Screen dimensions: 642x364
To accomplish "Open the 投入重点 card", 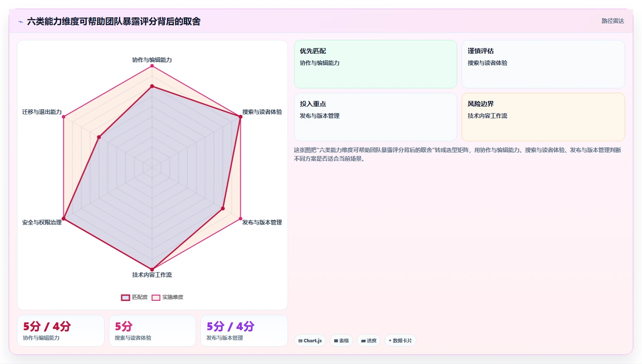I will point(376,117).
